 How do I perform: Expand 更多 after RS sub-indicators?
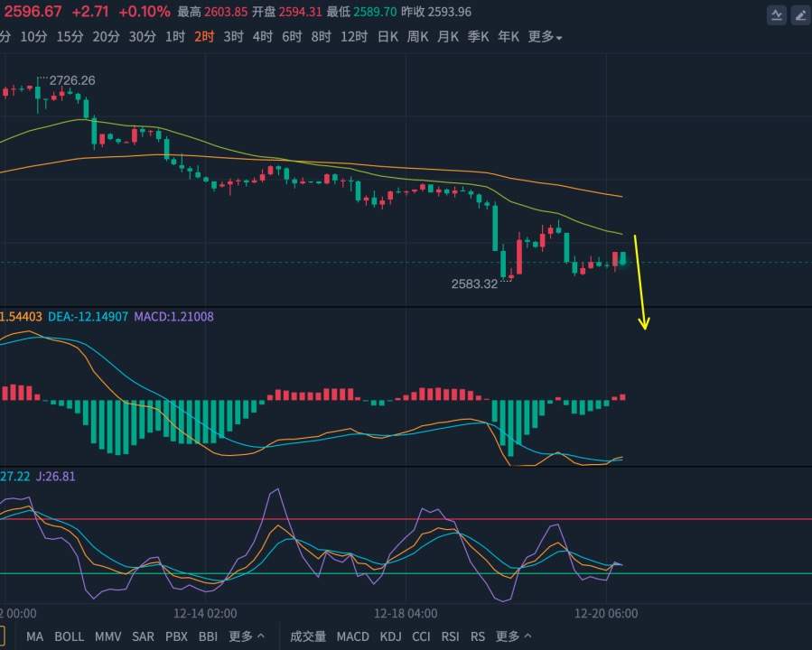(x=513, y=636)
